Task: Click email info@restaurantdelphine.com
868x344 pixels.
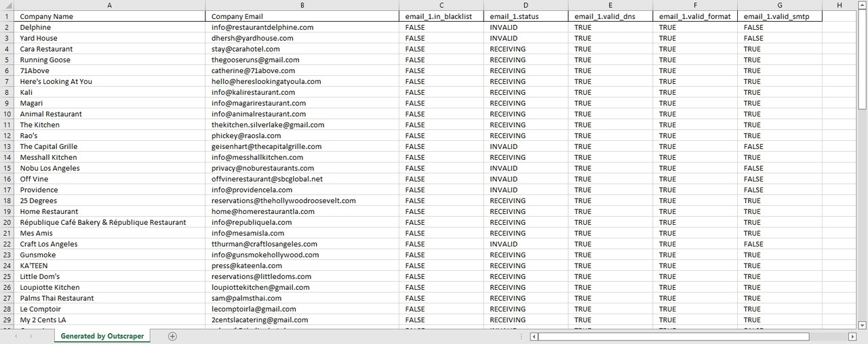Action: (262, 27)
